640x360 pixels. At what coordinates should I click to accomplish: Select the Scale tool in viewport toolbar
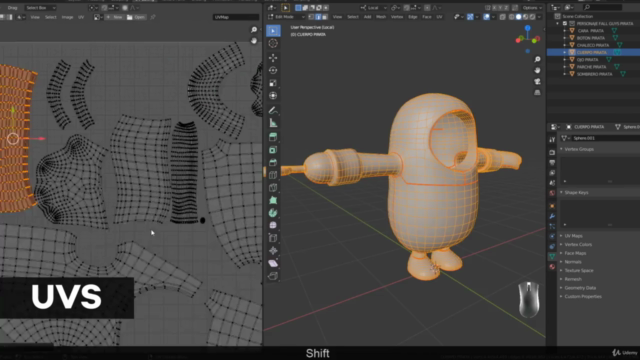click(x=273, y=83)
